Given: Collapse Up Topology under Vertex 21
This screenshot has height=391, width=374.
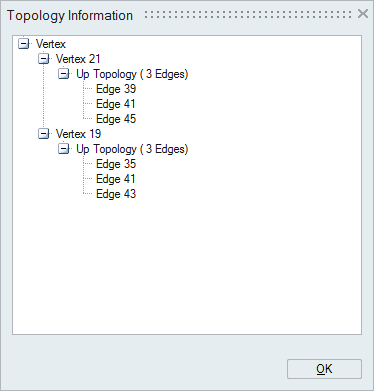Looking at the screenshot, I should tap(63, 74).
